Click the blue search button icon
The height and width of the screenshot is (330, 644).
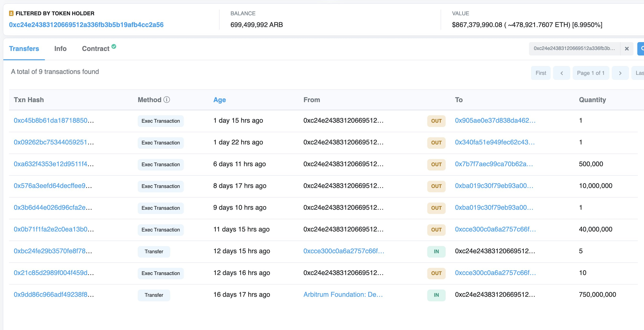coord(641,49)
